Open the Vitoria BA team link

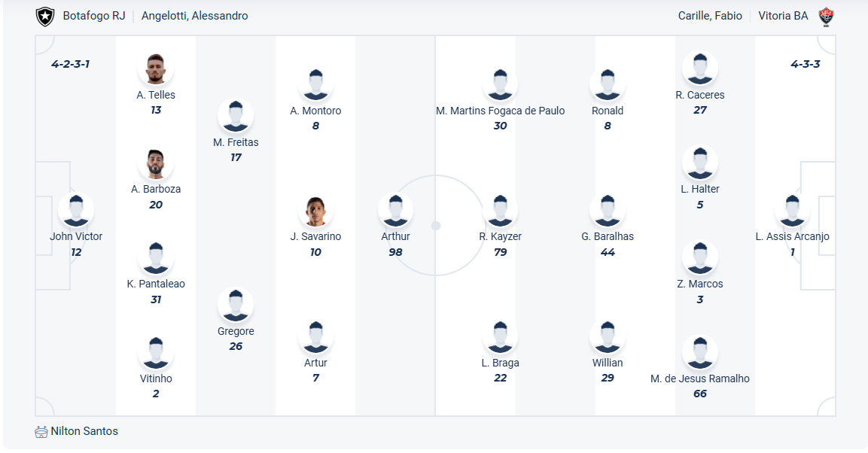[x=783, y=16]
